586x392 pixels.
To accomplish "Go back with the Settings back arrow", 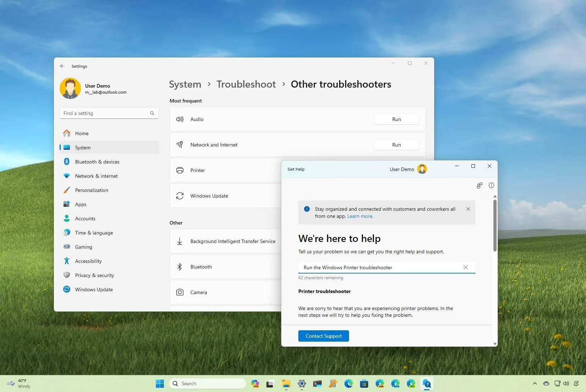I will [x=62, y=66].
